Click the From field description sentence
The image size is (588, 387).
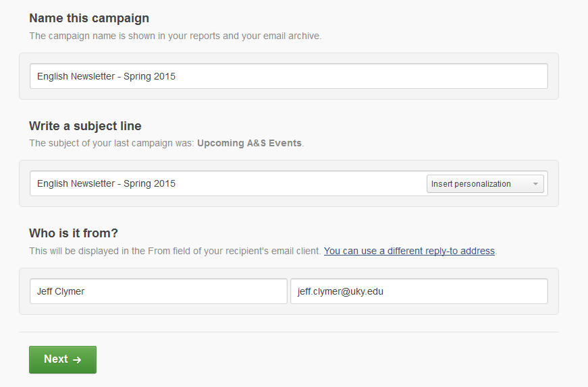[x=175, y=251]
